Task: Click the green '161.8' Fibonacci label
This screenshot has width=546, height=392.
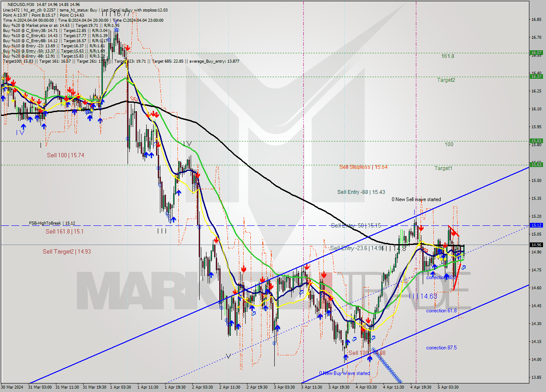Action: tap(448, 56)
